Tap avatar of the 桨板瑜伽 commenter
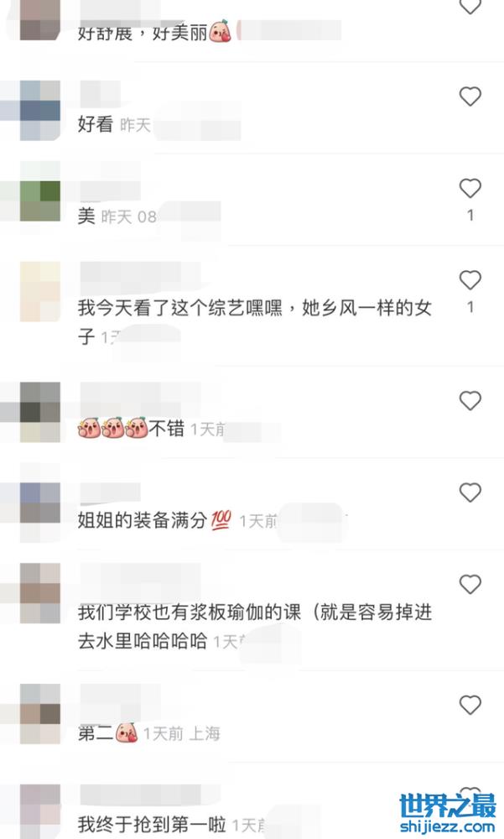Screen dimensions: 504x839 (40, 593)
